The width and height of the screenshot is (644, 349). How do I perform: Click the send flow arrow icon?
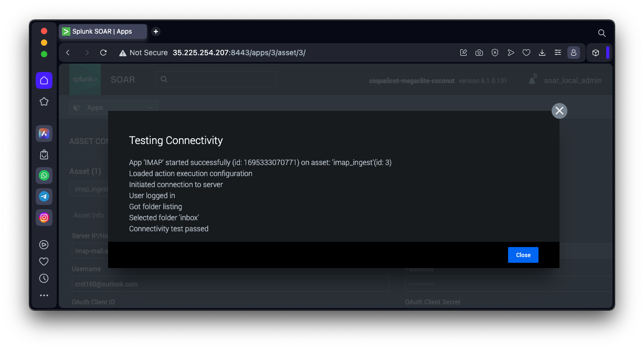click(511, 53)
